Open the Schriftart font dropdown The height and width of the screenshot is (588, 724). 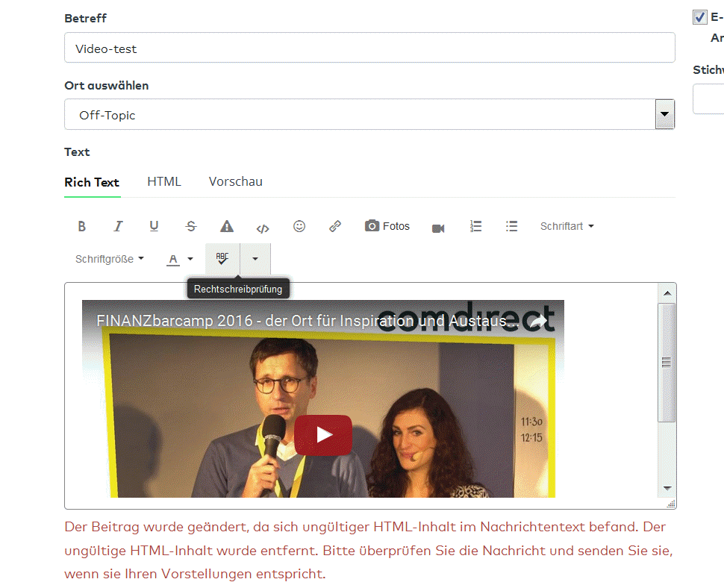click(x=567, y=226)
